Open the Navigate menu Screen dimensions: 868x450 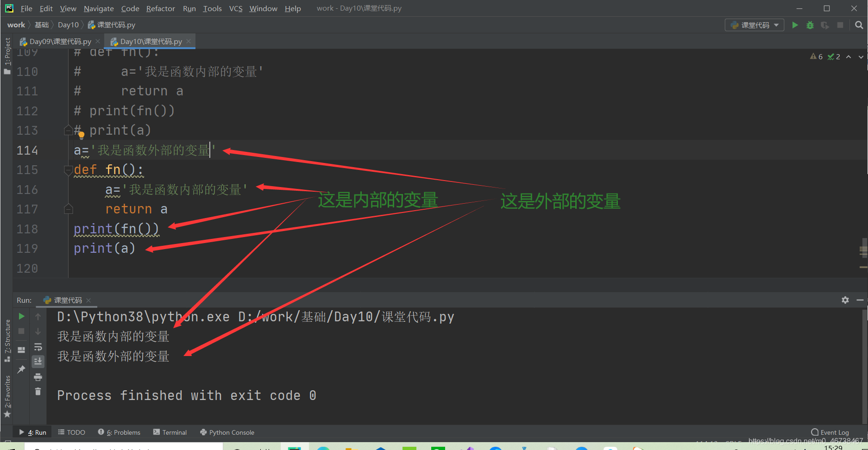click(x=99, y=8)
